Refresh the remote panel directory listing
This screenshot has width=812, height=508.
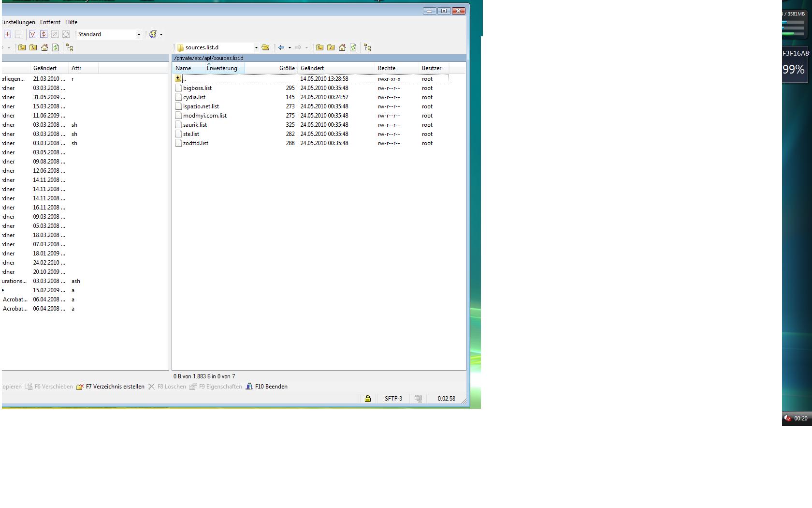coord(353,47)
